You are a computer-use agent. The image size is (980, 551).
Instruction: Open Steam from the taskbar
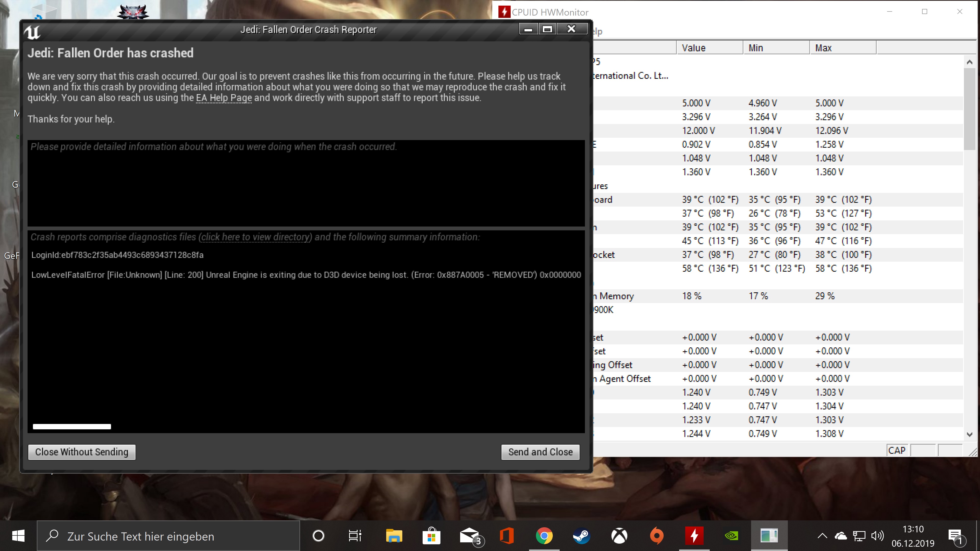pos(581,536)
